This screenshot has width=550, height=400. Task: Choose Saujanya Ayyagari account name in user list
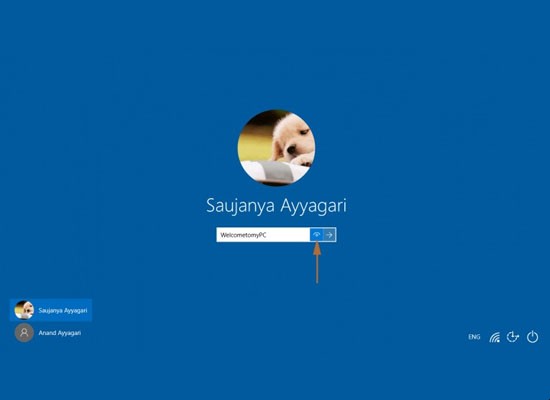coord(63,311)
